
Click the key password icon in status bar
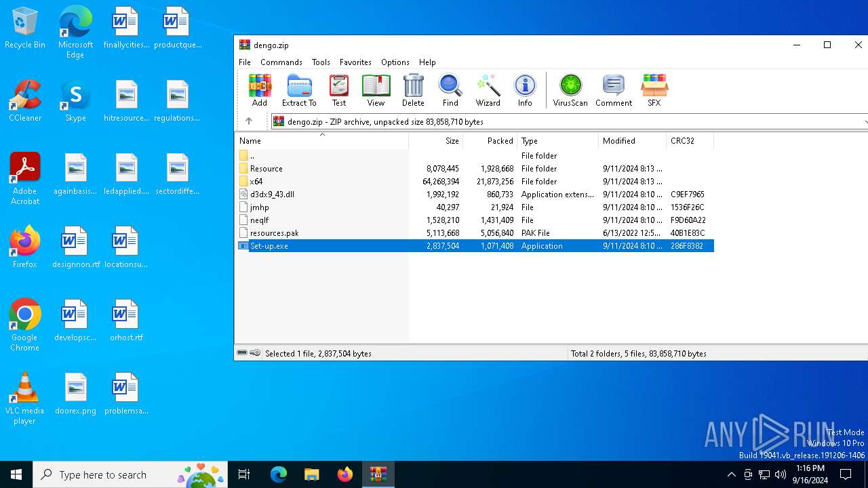coord(255,353)
